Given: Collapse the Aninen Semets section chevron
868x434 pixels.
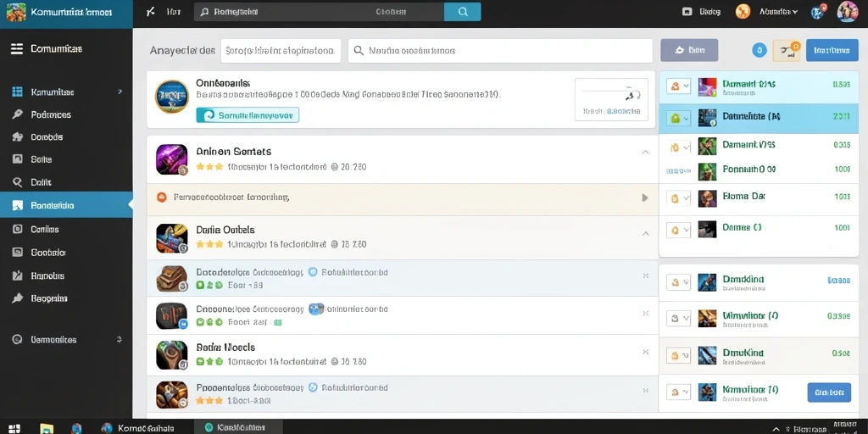Looking at the screenshot, I should pyautogui.click(x=645, y=152).
